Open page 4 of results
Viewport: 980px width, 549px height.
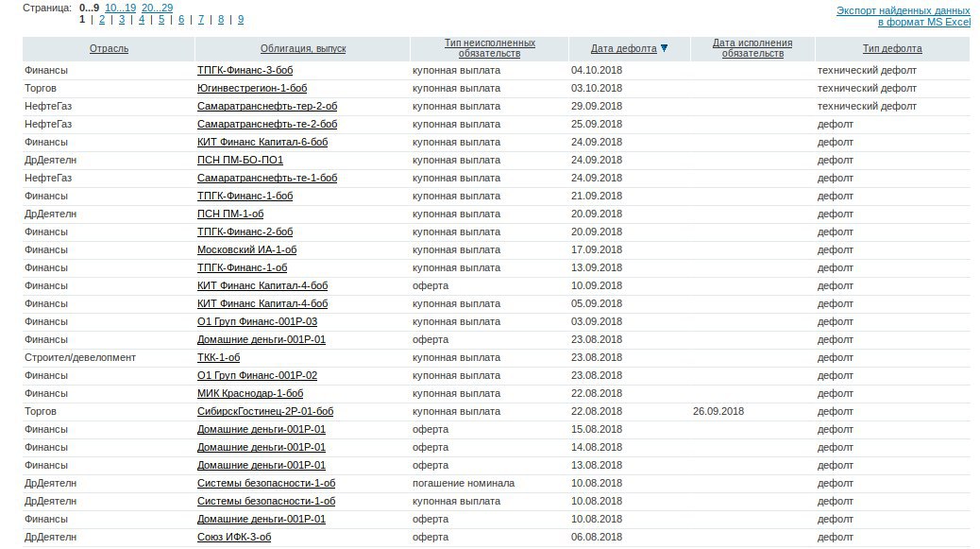142,20
